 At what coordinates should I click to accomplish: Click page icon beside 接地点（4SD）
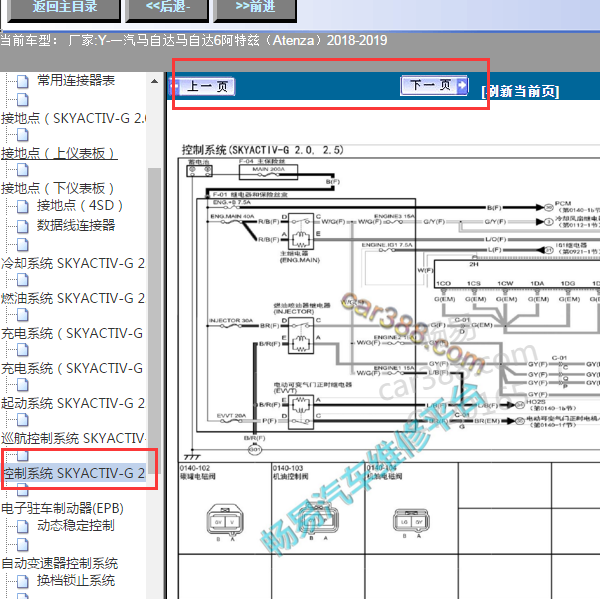tap(23, 207)
